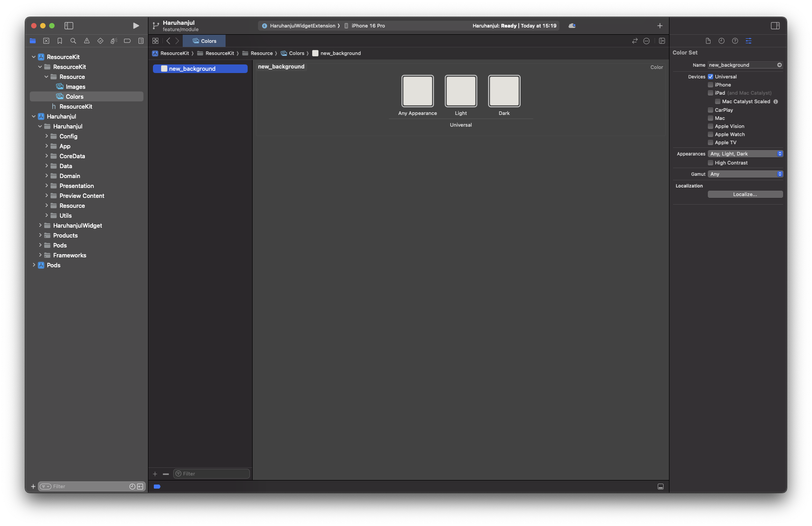This screenshot has height=526, width=812.
Task: Enable the CarPlay device checkbox
Action: 710,110
